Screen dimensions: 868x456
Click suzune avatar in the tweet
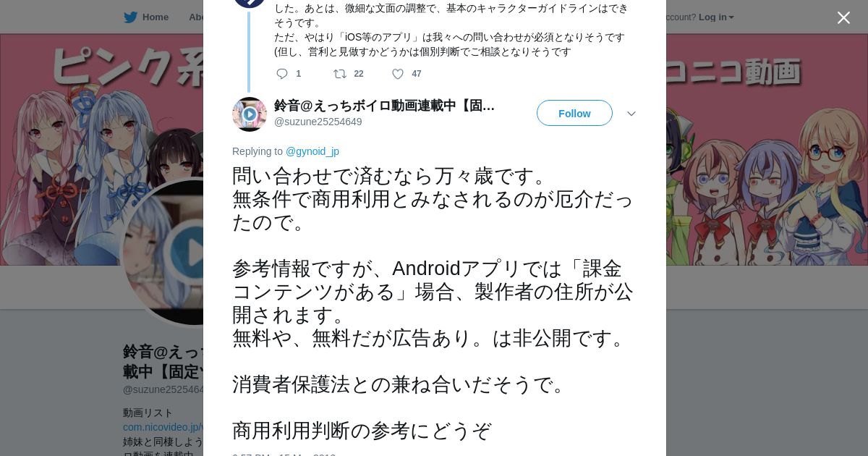pos(250,114)
